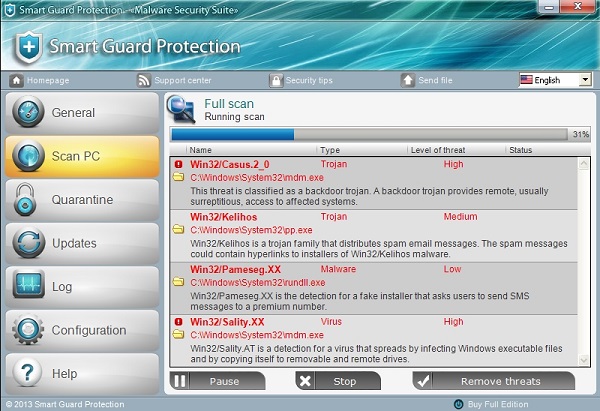Go to the Updates section
600x411 pixels.
82,243
